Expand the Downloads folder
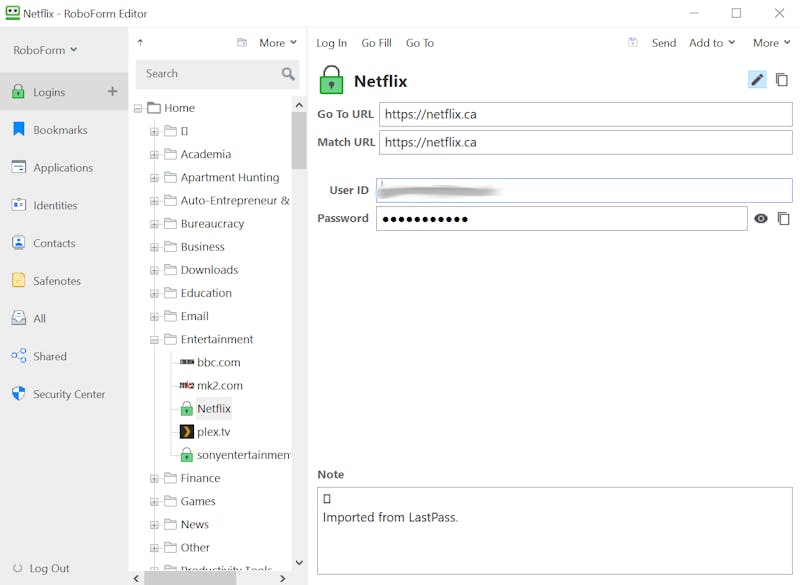Viewport: 800px width, 585px height. point(154,270)
